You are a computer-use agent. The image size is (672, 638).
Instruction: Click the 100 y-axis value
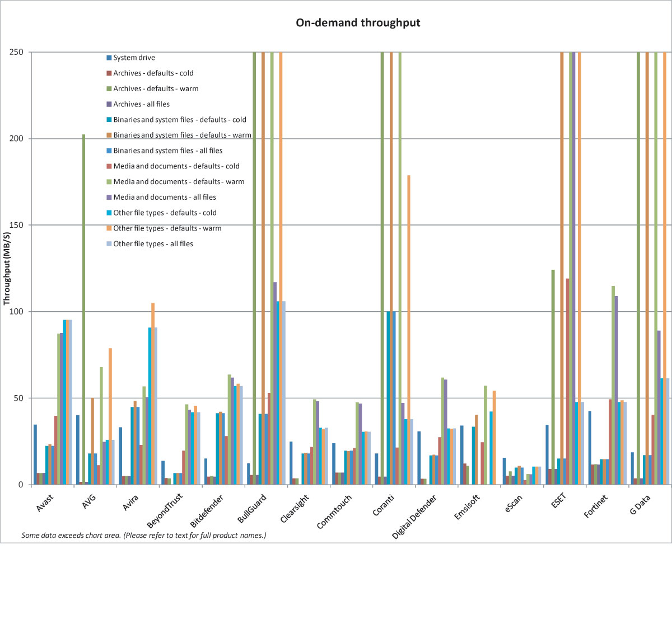(x=16, y=312)
